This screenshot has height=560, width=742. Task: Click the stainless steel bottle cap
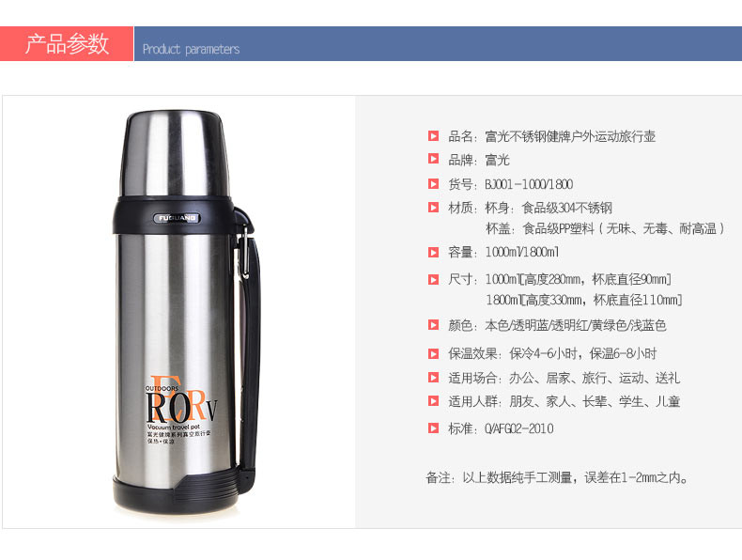(174, 154)
